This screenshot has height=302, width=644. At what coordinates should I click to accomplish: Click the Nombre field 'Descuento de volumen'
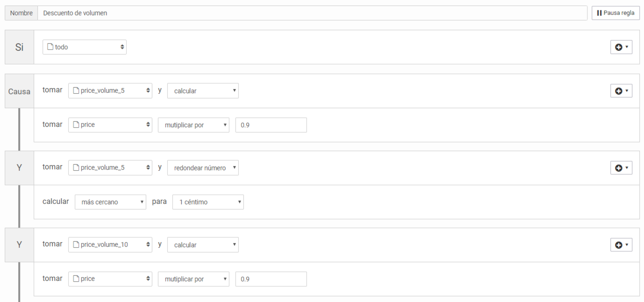point(312,13)
